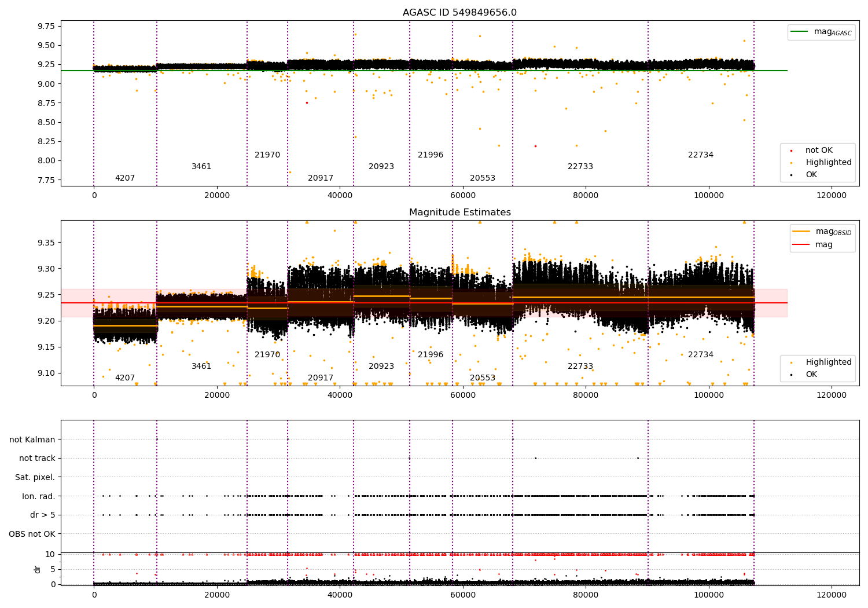Screen dimensions: 868x608
Task: Click obsid label 3461 in top plot
Action: click(x=201, y=167)
